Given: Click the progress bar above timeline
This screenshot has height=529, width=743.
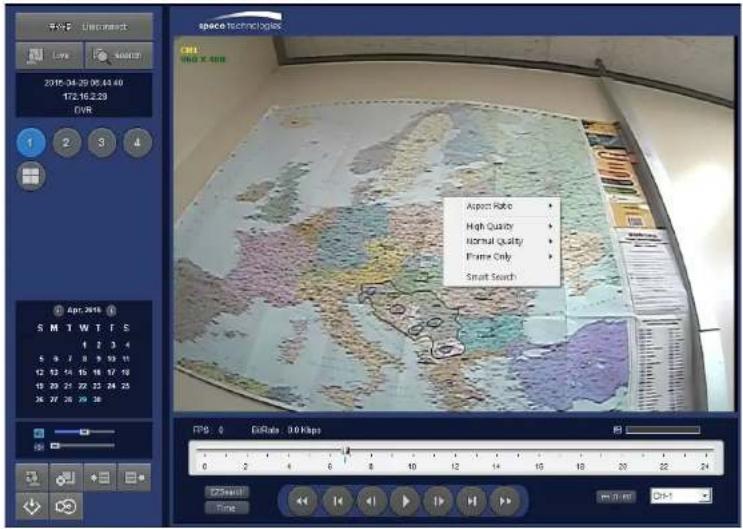Looking at the screenshot, I should click(663, 430).
